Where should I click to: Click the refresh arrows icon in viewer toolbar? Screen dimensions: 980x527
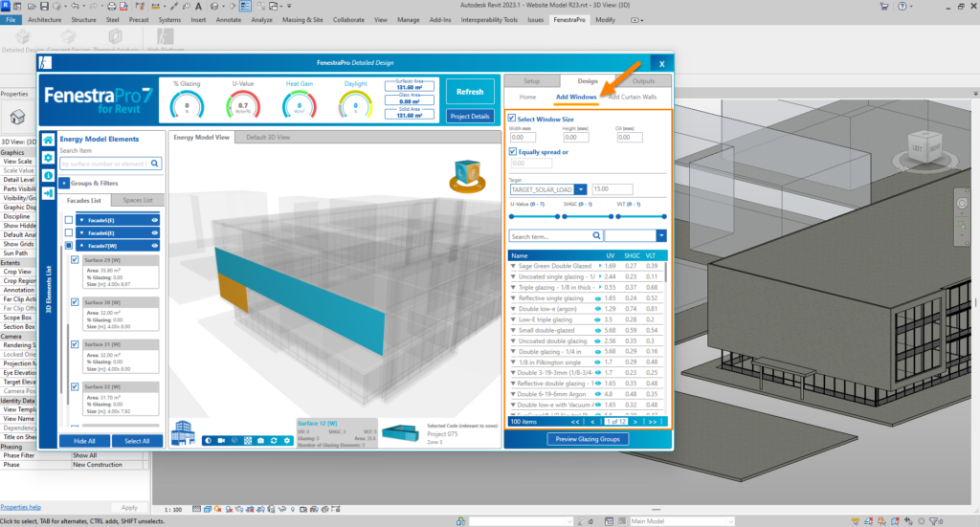point(274,441)
